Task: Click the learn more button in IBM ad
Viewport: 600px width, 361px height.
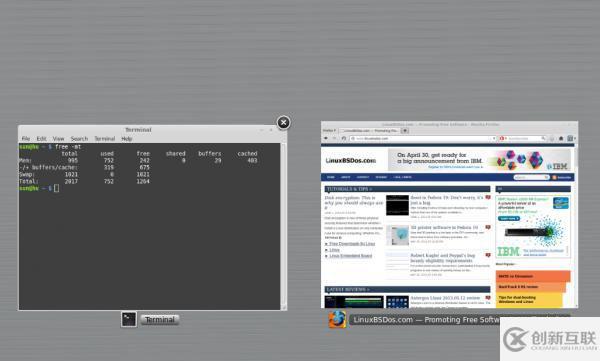Action: tap(509, 218)
